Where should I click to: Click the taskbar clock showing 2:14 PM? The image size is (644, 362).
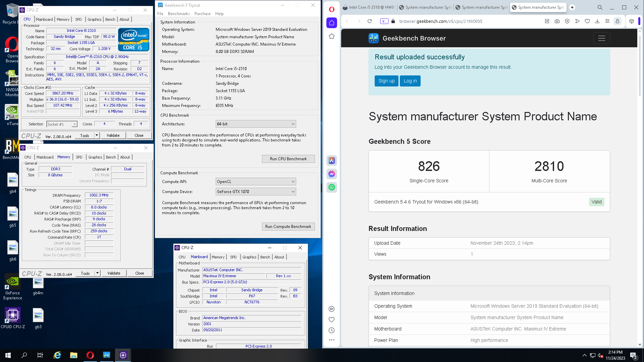(x=615, y=355)
